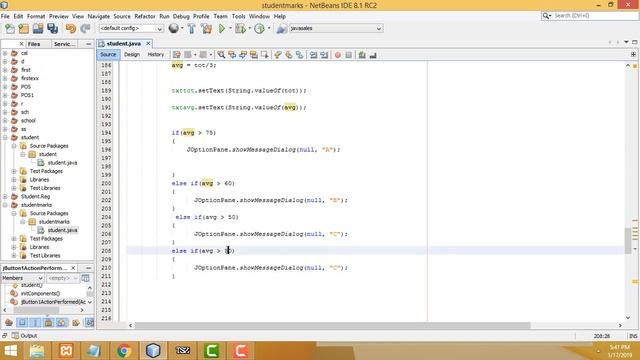This screenshot has height=360, width=640.
Task: Expand the Student.Reg project node
Action: click(x=5, y=196)
